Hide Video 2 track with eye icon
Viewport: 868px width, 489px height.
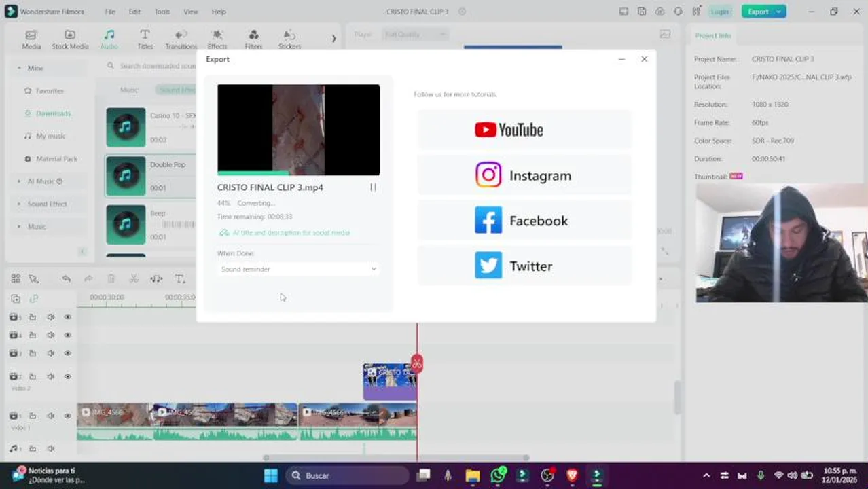pos(68,376)
